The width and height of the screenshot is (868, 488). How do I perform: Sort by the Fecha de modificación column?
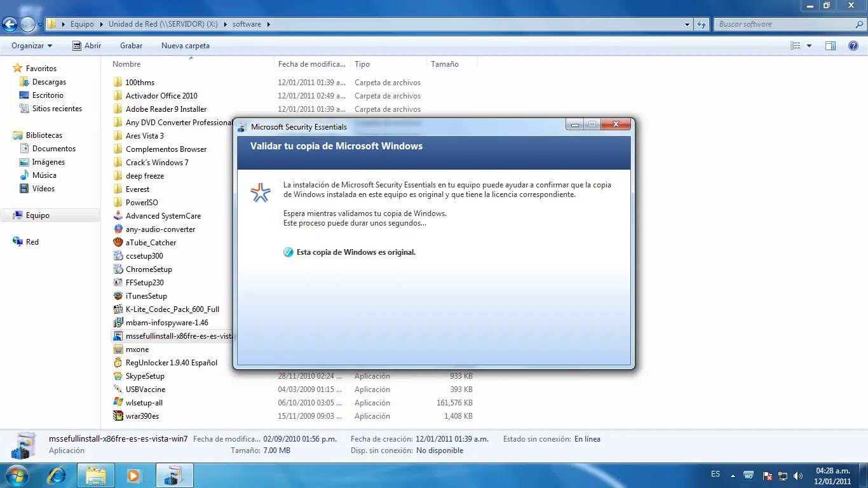312,64
